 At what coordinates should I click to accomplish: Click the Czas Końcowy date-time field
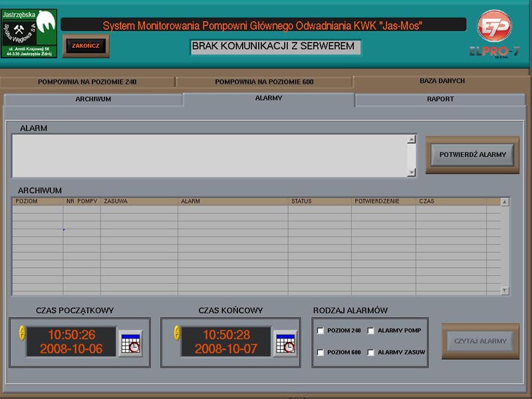226,342
